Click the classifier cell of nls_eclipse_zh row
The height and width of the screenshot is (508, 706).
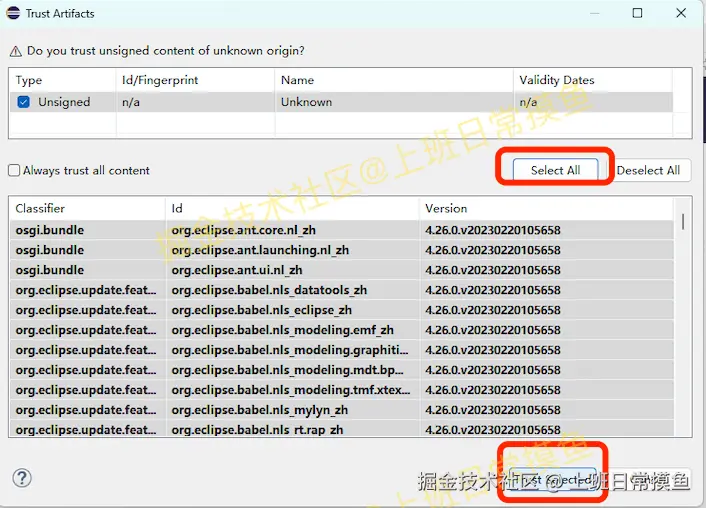(x=86, y=310)
